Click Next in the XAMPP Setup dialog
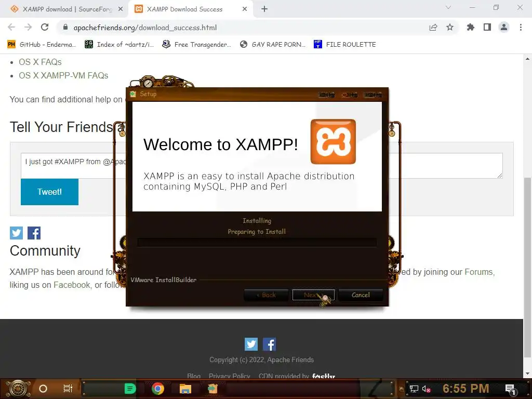The height and width of the screenshot is (399, 532). 313,295
